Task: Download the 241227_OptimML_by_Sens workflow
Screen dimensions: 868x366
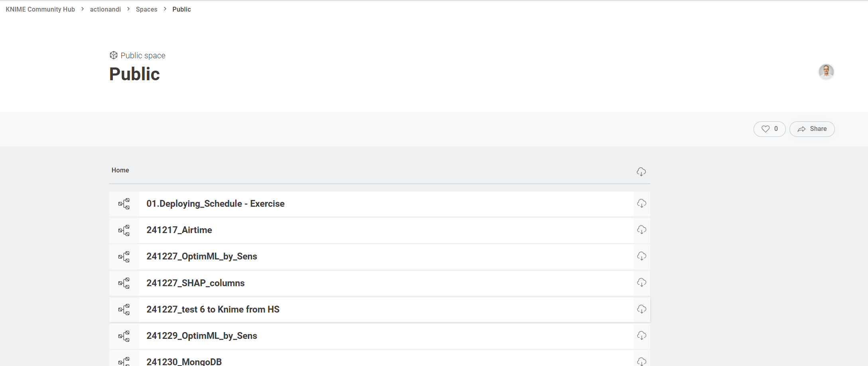Action: [x=642, y=256]
